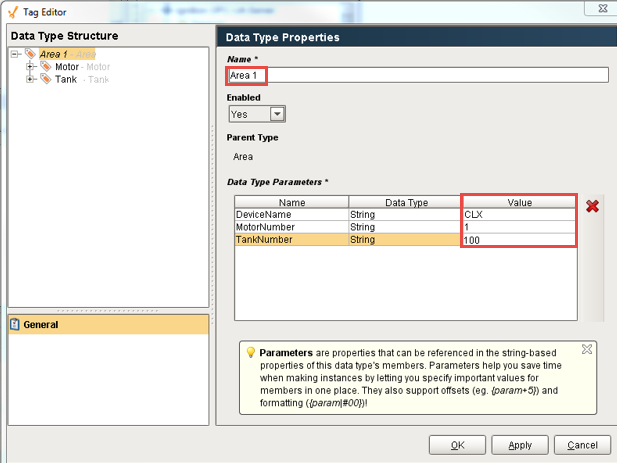Click the Tank tag icon in tree
Screen dimensions: 617x463
(x=46, y=79)
